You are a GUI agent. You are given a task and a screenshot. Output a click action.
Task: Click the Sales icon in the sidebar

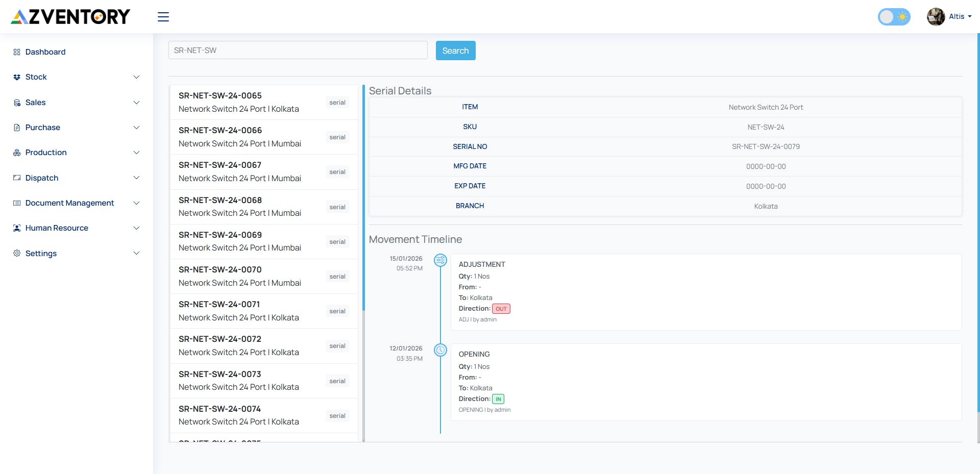tap(16, 102)
